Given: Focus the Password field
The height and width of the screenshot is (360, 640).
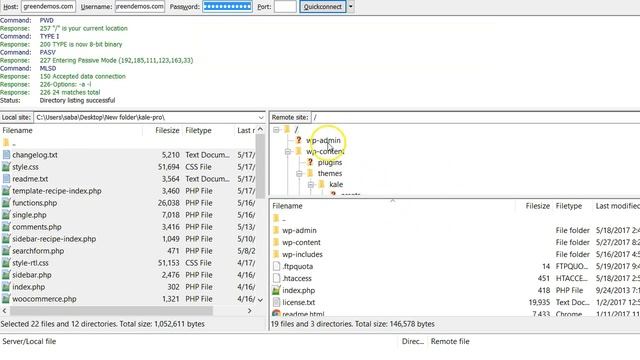Looking at the screenshot, I should click(x=227, y=7).
